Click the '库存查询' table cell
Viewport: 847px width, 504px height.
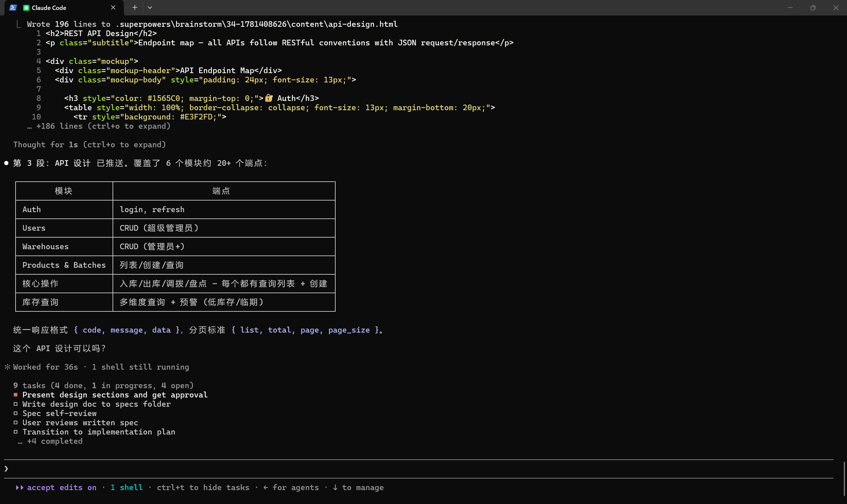click(64, 302)
